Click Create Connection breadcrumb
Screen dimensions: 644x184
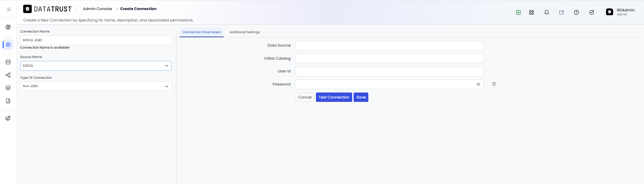[x=138, y=9]
